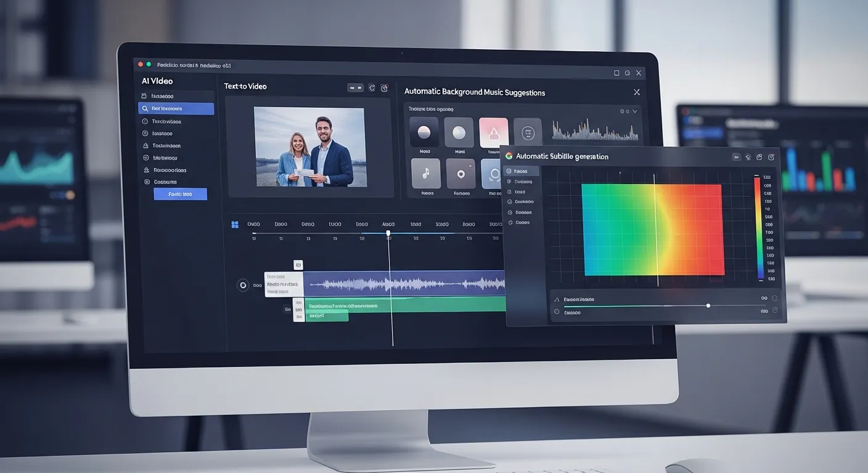This screenshot has height=473, width=868.
Task: Expand the dropdown chevron in Music Suggestions panel
Action: (x=636, y=111)
